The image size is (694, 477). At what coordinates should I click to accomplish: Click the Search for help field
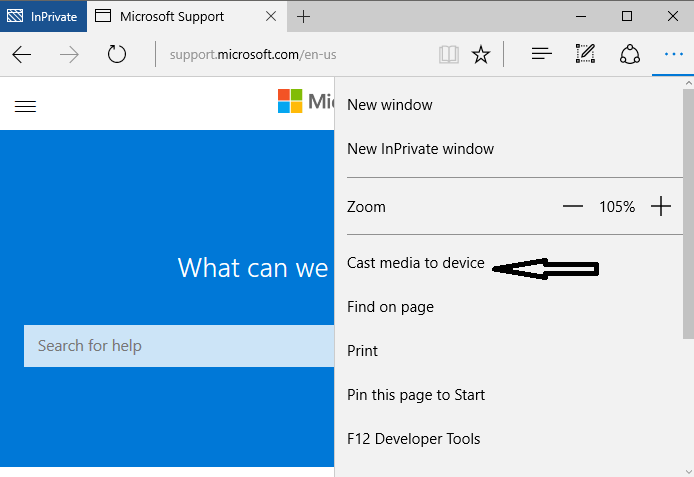[178, 346]
